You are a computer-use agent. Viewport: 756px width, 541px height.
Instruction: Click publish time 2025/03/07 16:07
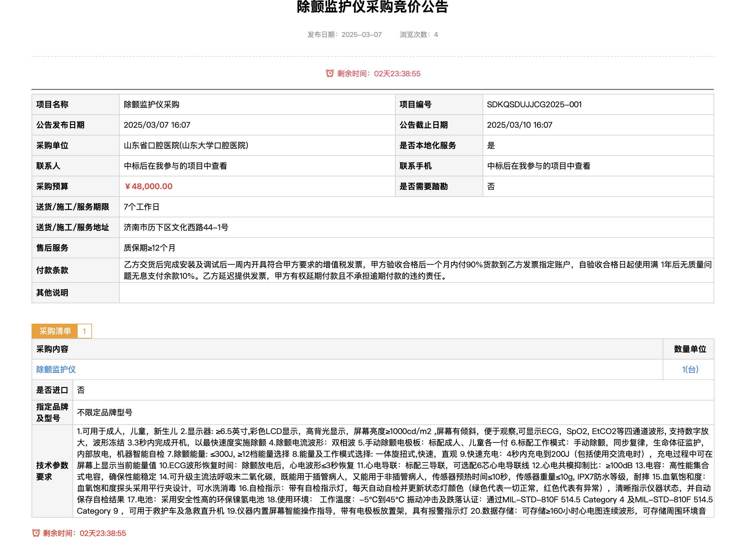157,125
